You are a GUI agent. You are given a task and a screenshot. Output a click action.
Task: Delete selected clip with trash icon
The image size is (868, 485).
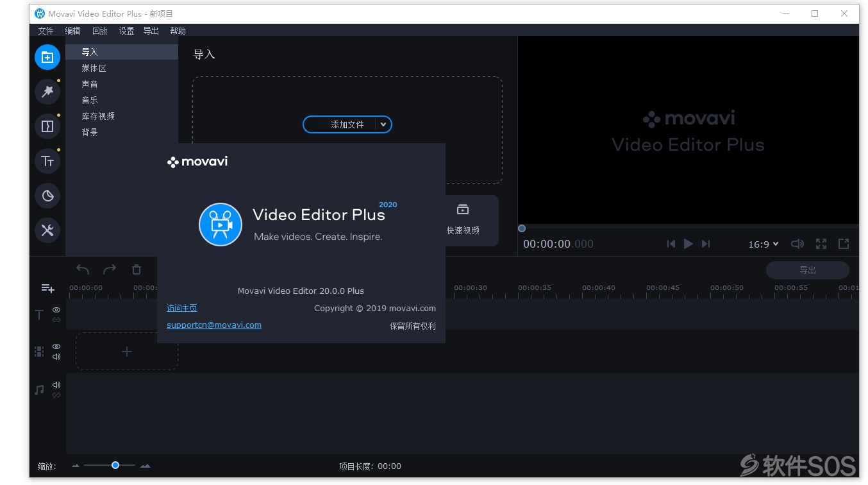click(137, 269)
